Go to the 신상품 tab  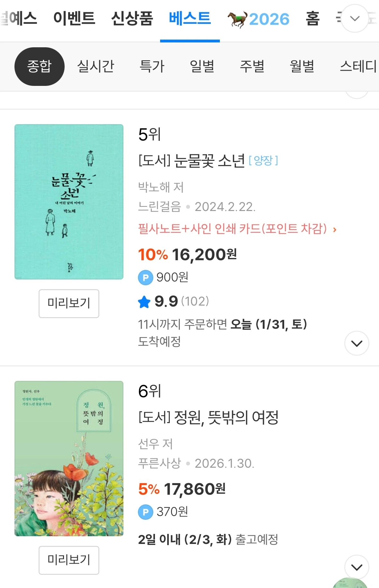coord(132,18)
